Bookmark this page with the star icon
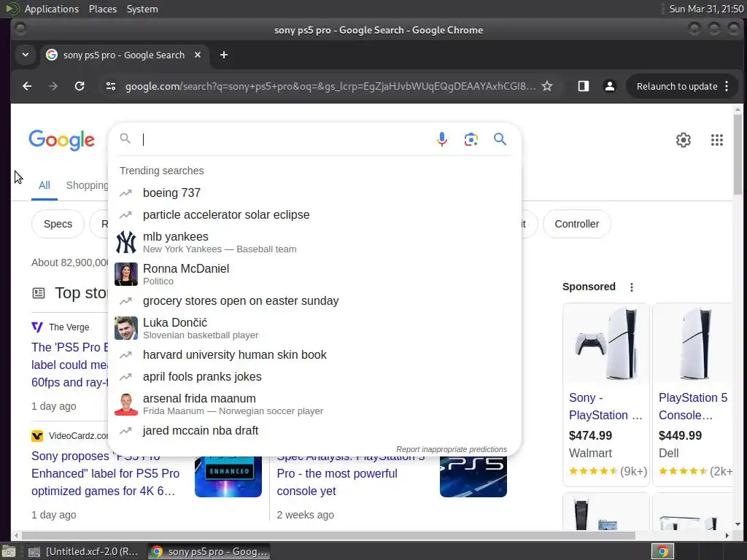The width and height of the screenshot is (747, 560). 547,86
